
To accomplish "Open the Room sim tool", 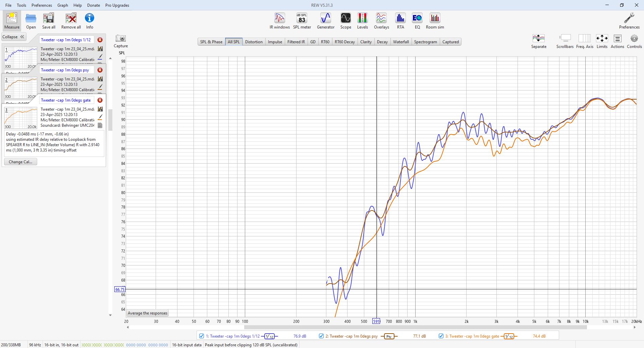I will (435, 21).
